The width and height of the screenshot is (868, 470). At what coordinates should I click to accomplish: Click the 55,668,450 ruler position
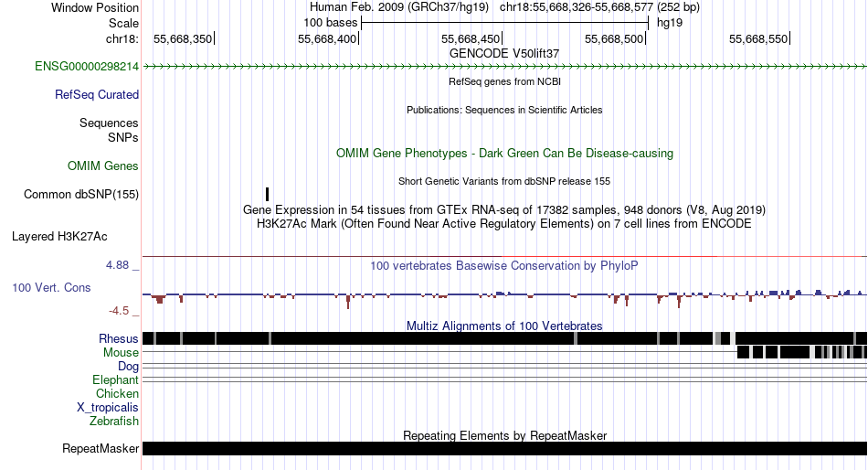(x=471, y=38)
